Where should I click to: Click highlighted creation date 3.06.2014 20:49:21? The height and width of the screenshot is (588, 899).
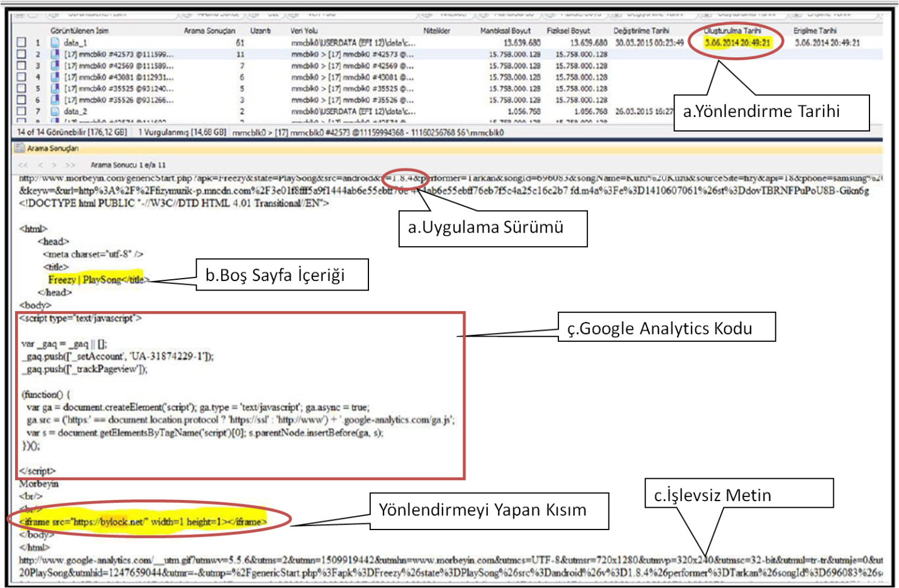(x=737, y=43)
